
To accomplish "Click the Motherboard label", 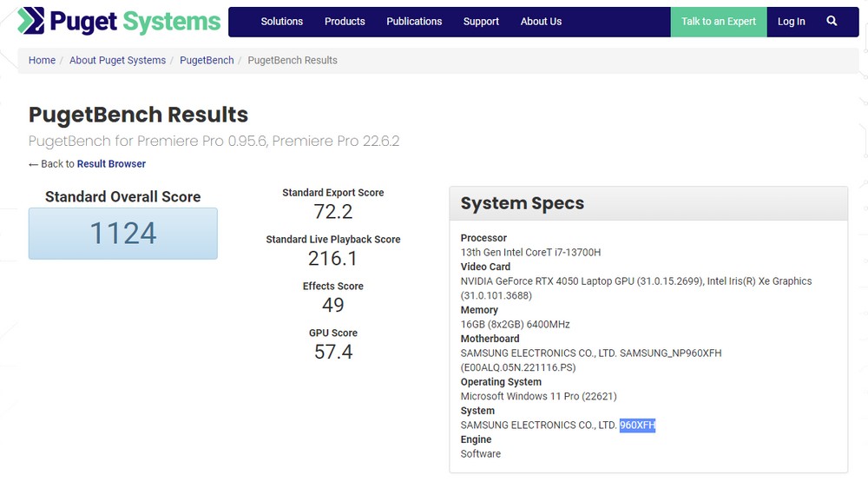I will pyautogui.click(x=490, y=339).
